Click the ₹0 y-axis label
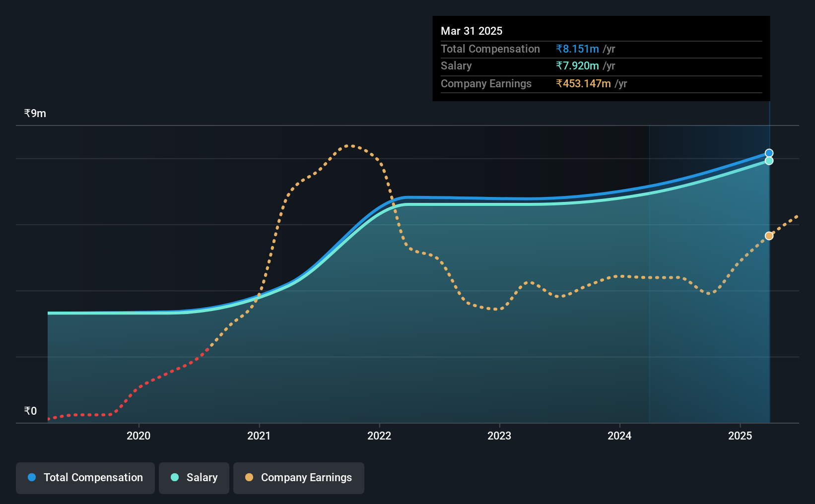The image size is (815, 504). coord(31,411)
